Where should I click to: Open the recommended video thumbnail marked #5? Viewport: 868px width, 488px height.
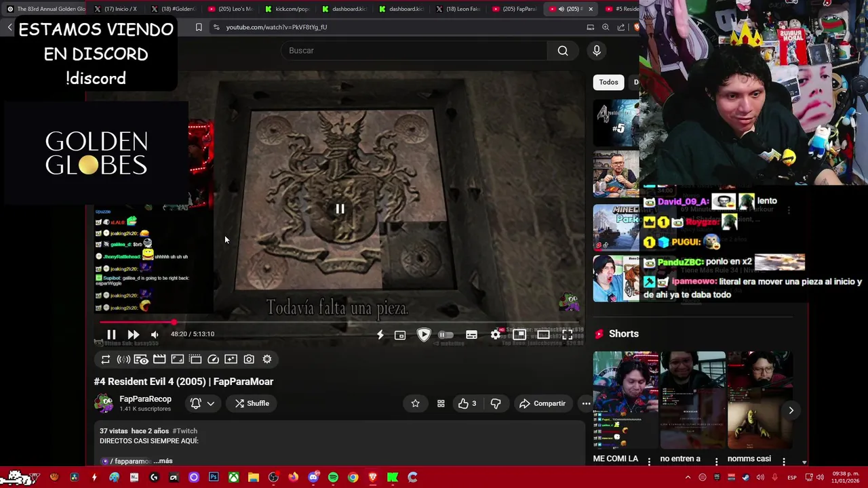click(x=616, y=123)
